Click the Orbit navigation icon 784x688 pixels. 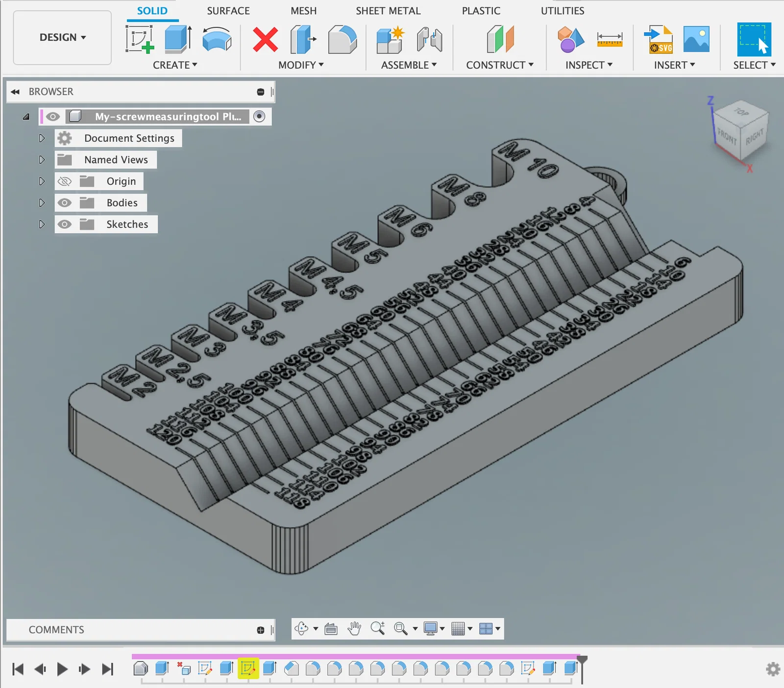301,628
